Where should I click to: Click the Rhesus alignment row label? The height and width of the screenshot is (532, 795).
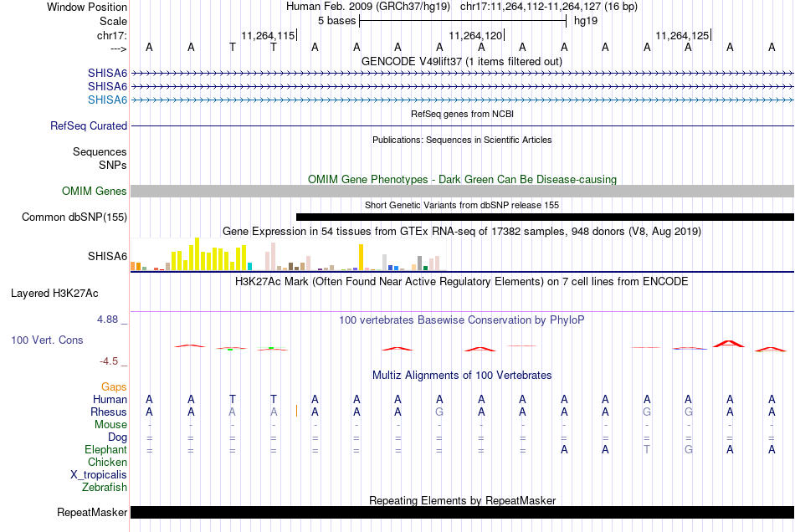coord(109,412)
